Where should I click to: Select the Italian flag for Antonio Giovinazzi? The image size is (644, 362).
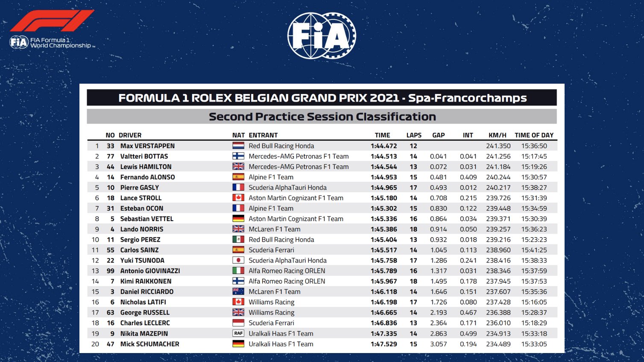pyautogui.click(x=238, y=271)
